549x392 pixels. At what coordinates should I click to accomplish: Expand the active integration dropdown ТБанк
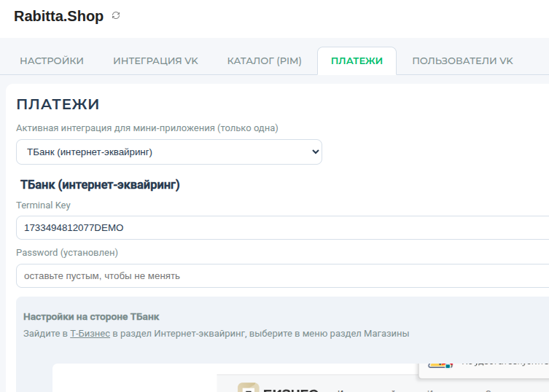(169, 152)
